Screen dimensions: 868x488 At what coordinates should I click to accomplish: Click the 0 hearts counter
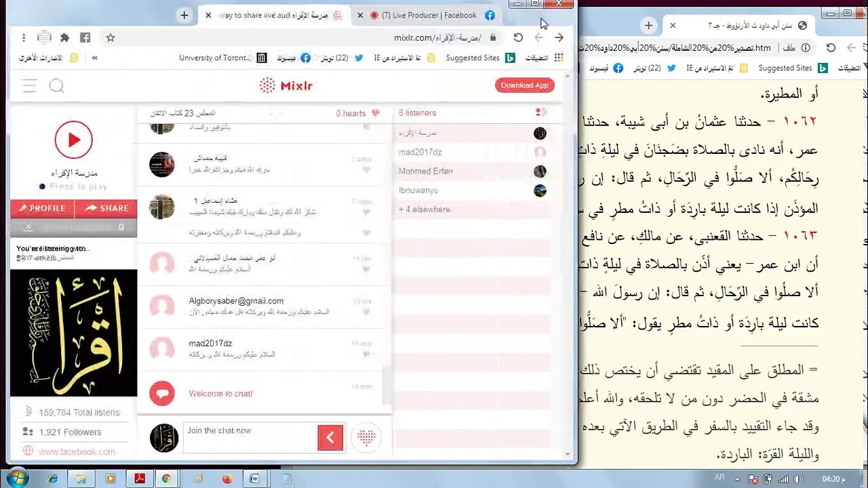[x=357, y=113]
